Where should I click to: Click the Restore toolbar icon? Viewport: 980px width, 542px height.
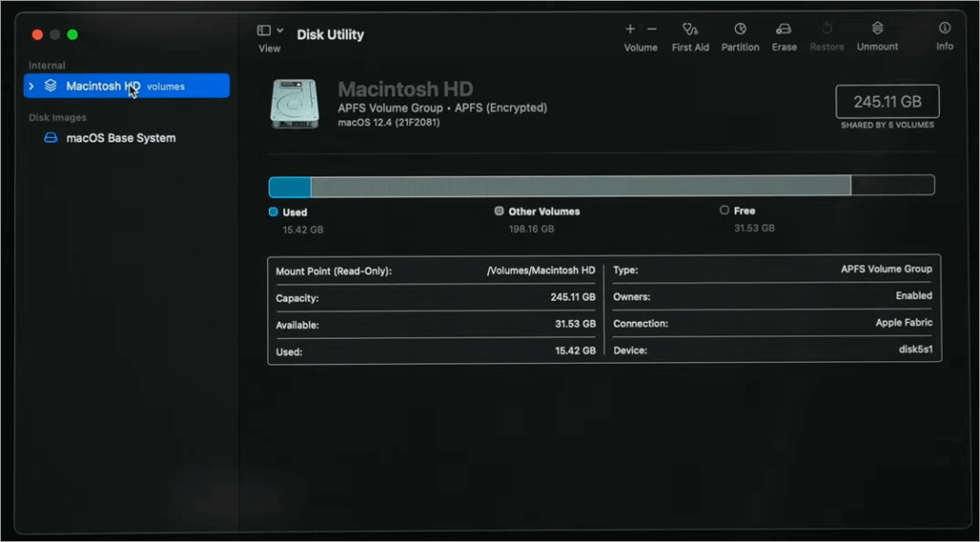point(827,30)
